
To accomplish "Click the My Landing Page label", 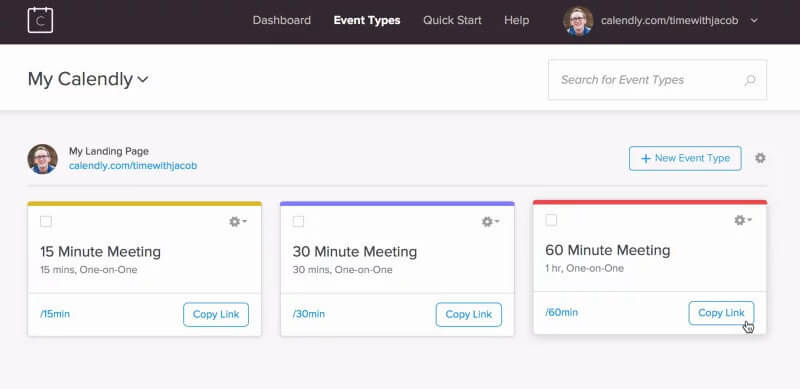I will point(109,152).
